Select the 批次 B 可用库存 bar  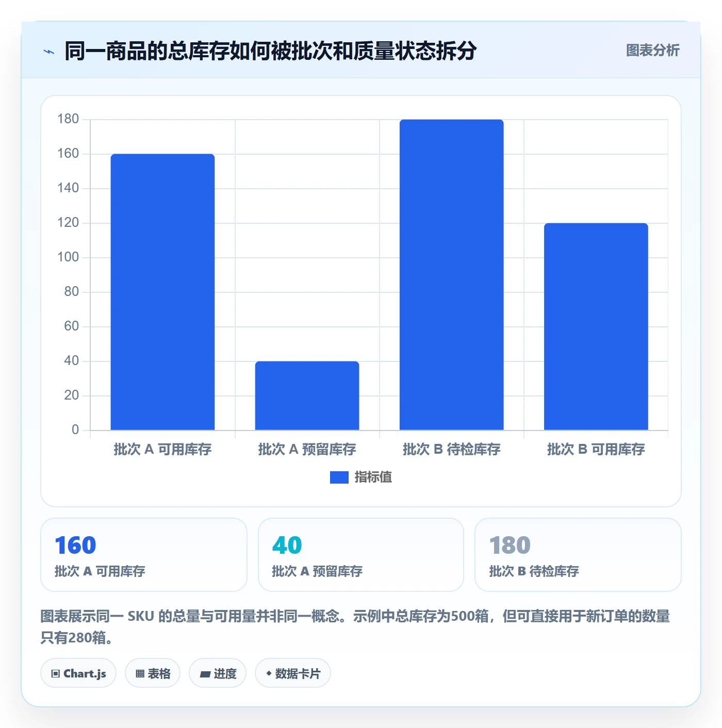pos(596,326)
